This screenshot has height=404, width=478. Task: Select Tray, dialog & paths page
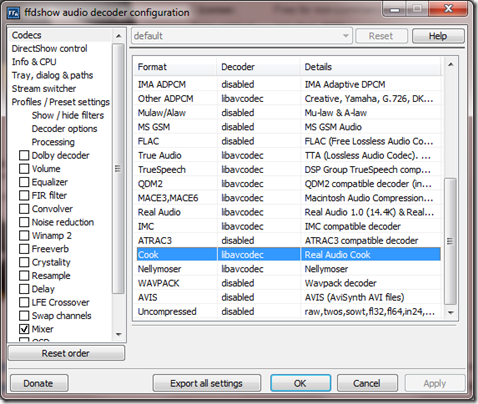52,75
